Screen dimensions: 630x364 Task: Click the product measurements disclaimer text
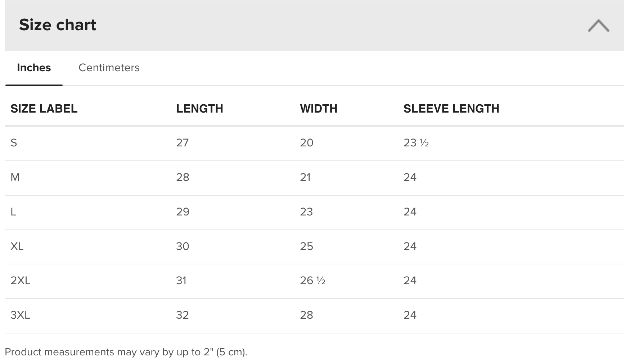(x=126, y=352)
